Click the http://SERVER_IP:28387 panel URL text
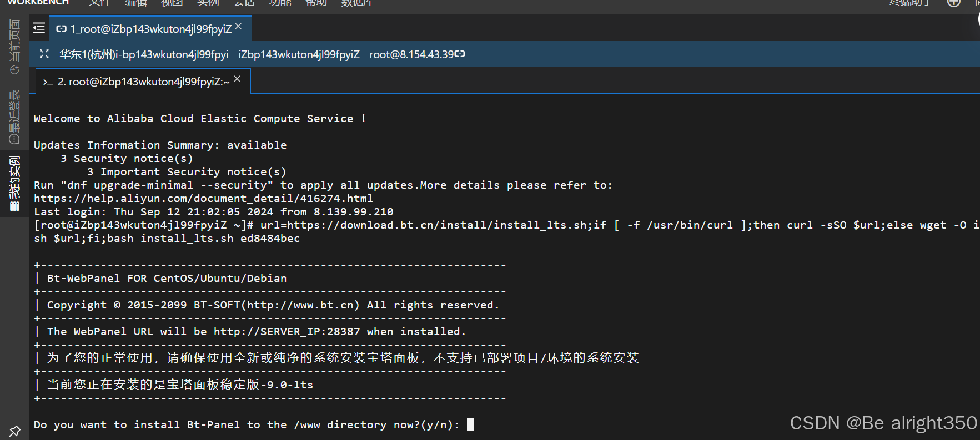This screenshot has width=980, height=440. [x=287, y=331]
